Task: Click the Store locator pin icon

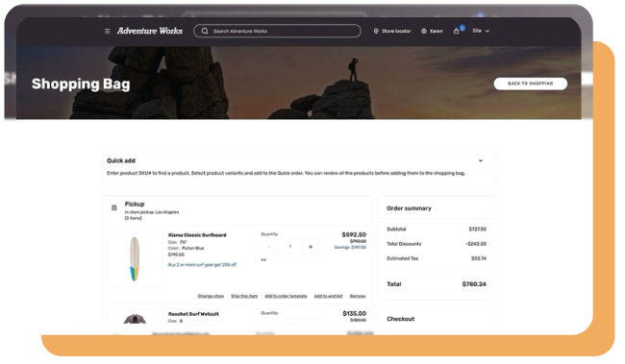Action: coord(376,31)
